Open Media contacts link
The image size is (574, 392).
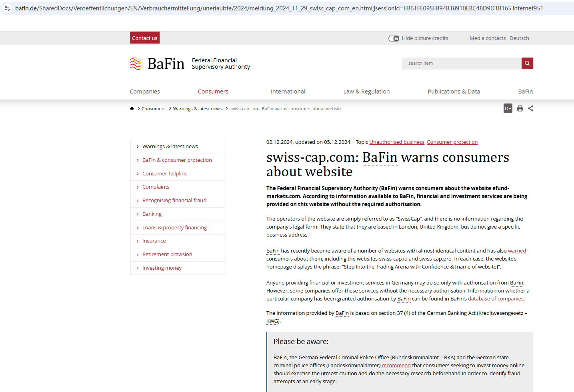pyautogui.click(x=488, y=38)
